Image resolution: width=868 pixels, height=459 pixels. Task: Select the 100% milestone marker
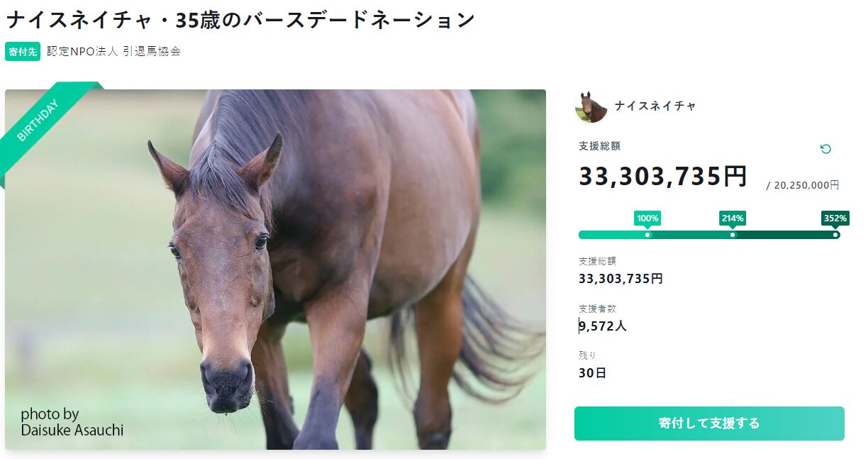(647, 219)
